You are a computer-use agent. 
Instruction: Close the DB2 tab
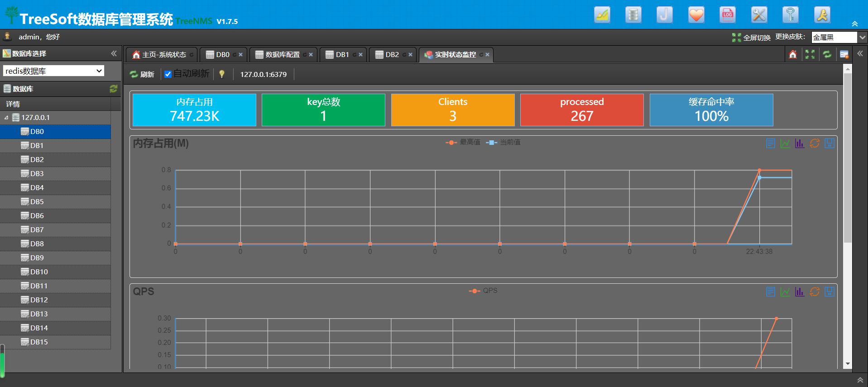click(x=410, y=55)
